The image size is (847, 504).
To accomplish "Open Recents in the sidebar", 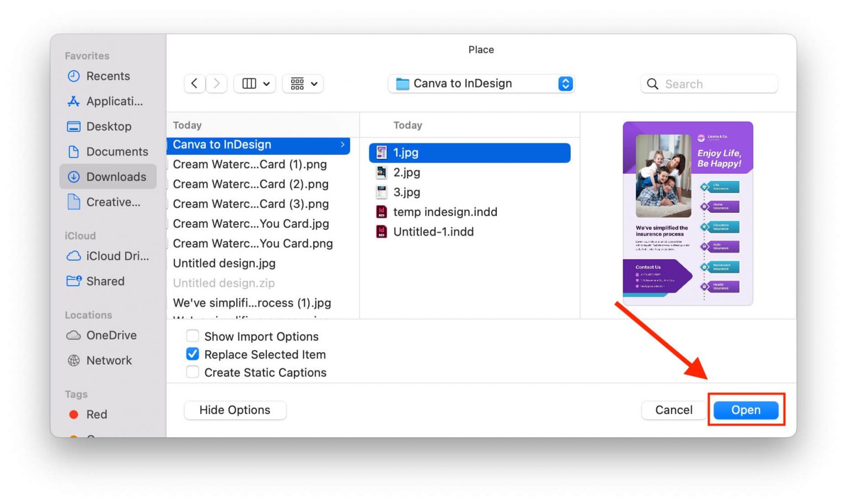I will click(108, 76).
